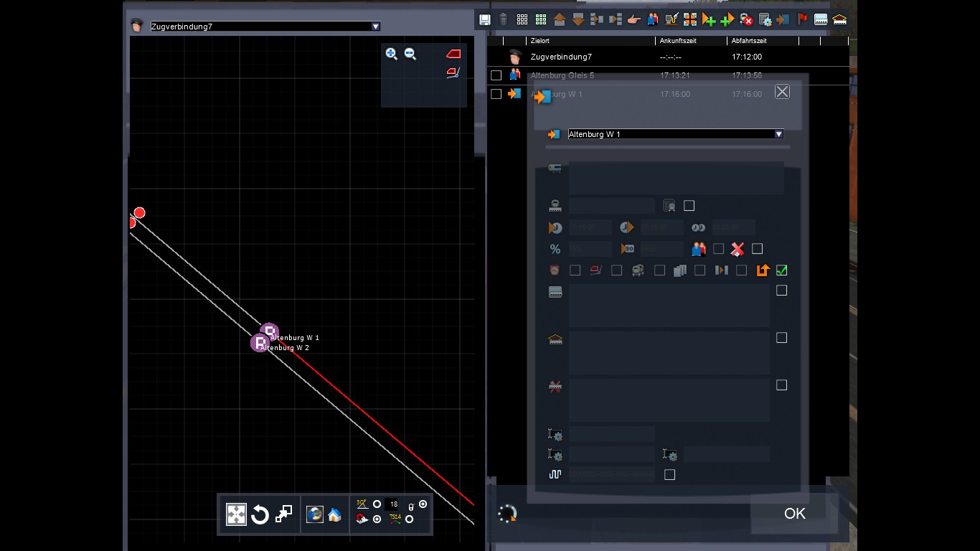Click the trash can delete icon
This screenshot has width=980, height=551.
tap(504, 20)
